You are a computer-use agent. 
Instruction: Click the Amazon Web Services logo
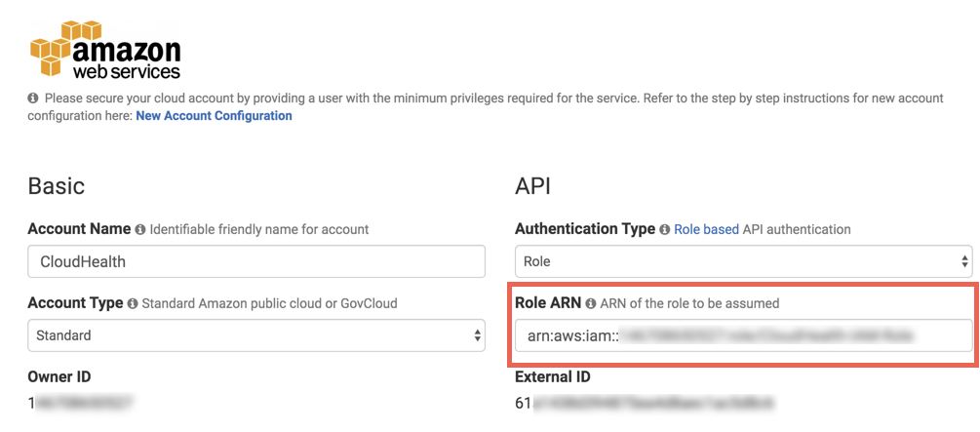105,49
